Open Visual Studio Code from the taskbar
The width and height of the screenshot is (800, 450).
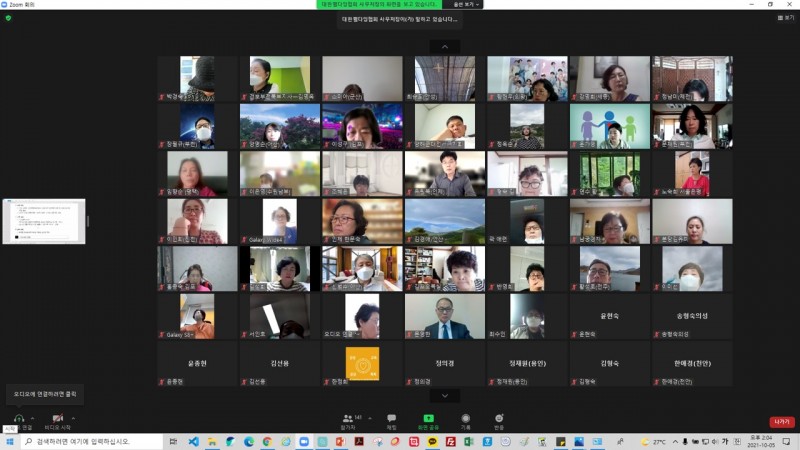193,441
